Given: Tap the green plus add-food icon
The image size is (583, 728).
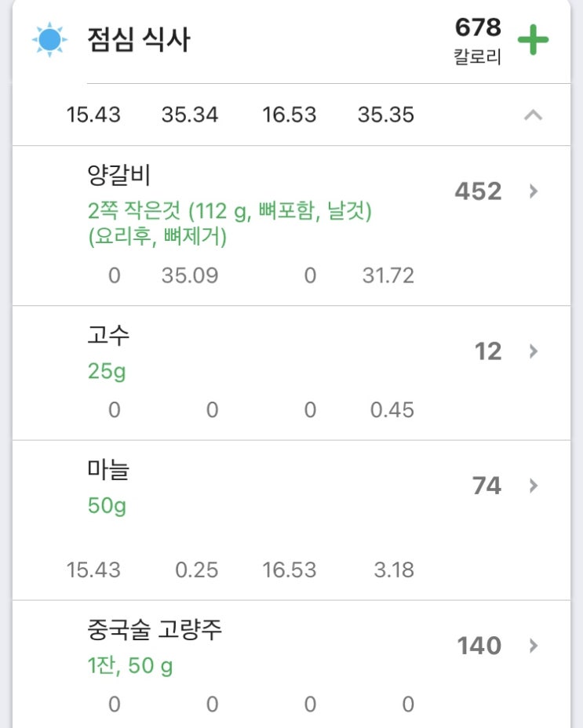Looking at the screenshot, I should [533, 40].
